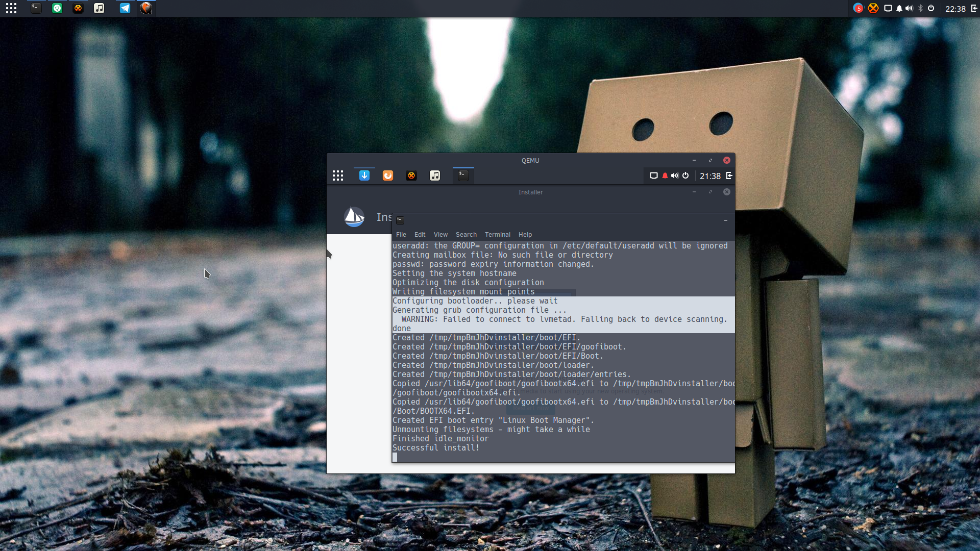The height and width of the screenshot is (551, 980).
Task: Open the host applications grid menu
Action: (11, 8)
